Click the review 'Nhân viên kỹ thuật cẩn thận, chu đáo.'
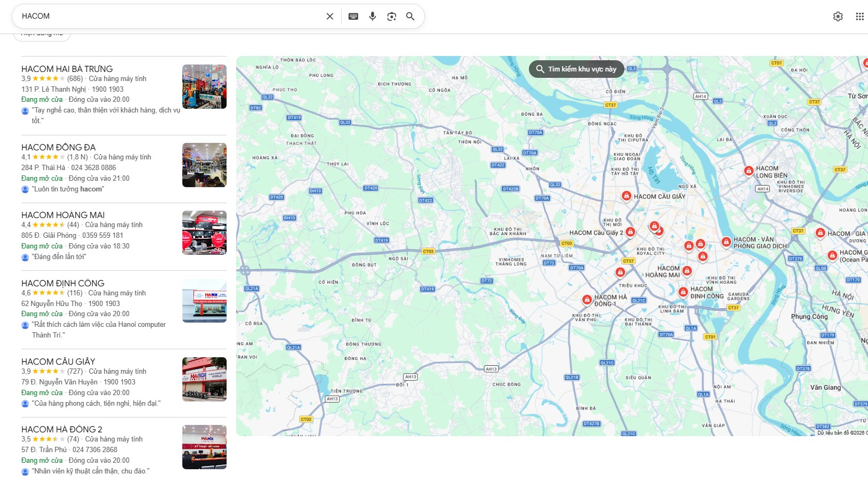The width and height of the screenshot is (868, 482). click(x=91, y=471)
